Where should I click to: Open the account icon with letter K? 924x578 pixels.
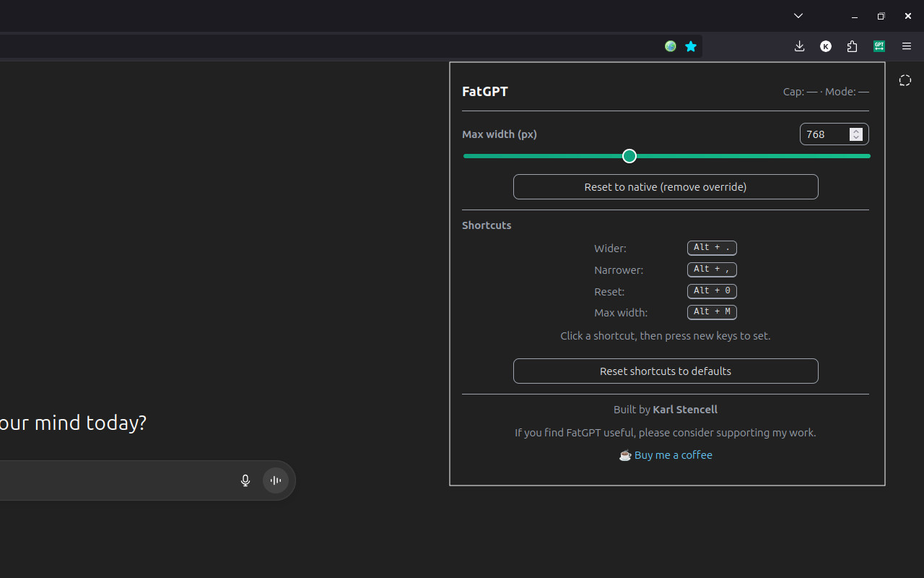point(826,46)
